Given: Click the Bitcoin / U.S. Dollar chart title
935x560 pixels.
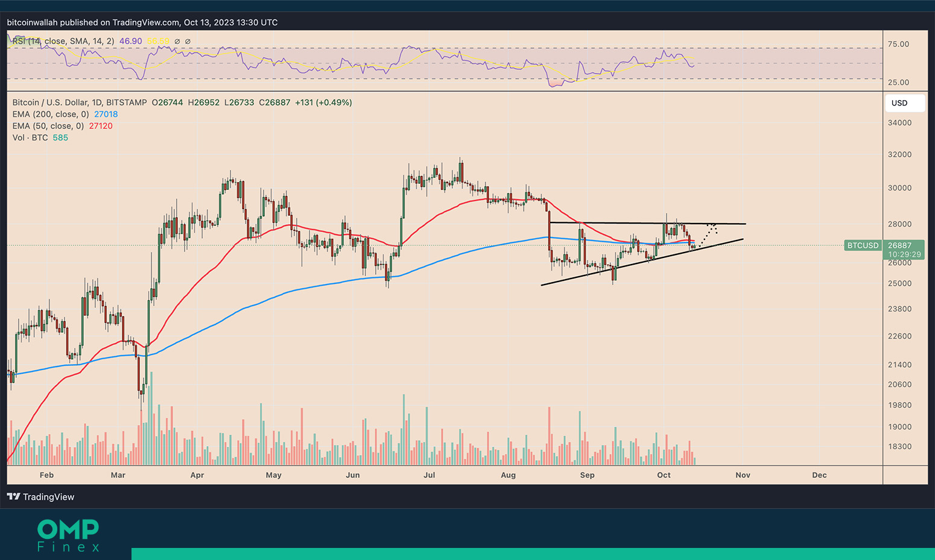Looking at the screenshot, I should tap(80, 102).
